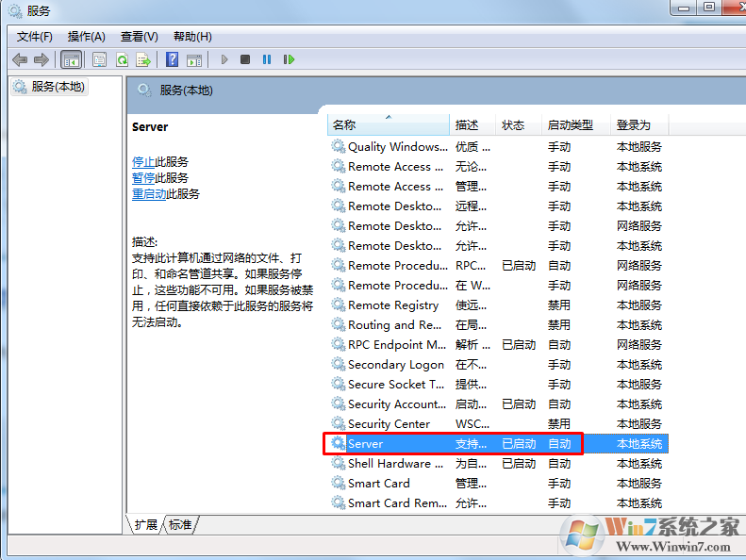The height and width of the screenshot is (560, 746).
Task: Select the Security Center service
Action: click(389, 423)
